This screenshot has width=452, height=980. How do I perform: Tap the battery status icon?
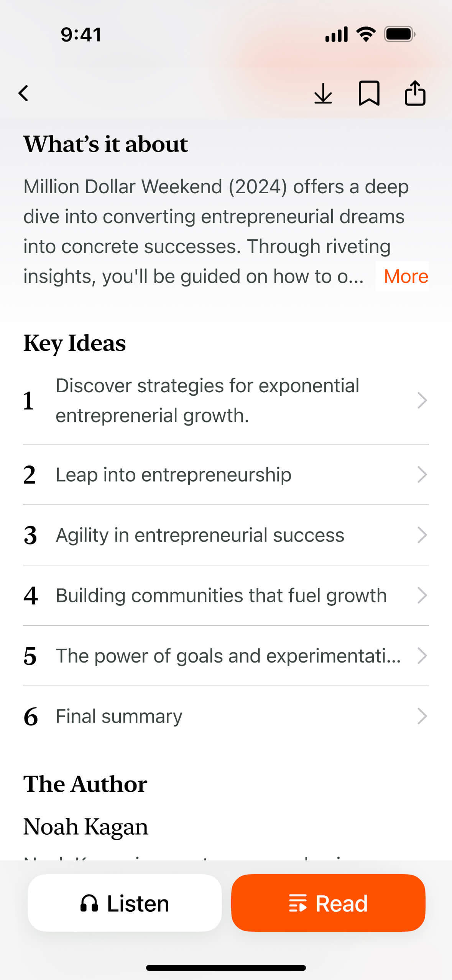click(399, 35)
